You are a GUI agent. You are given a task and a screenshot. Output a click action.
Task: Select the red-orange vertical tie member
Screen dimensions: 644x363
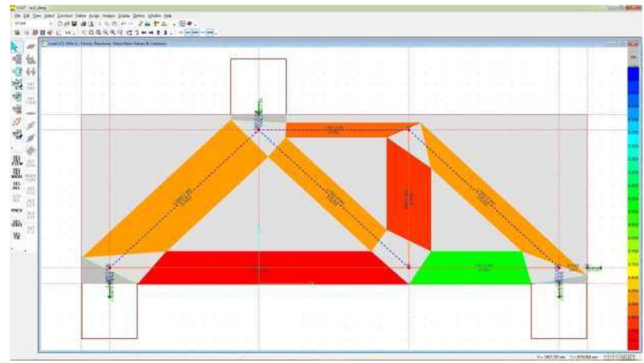[409, 195]
